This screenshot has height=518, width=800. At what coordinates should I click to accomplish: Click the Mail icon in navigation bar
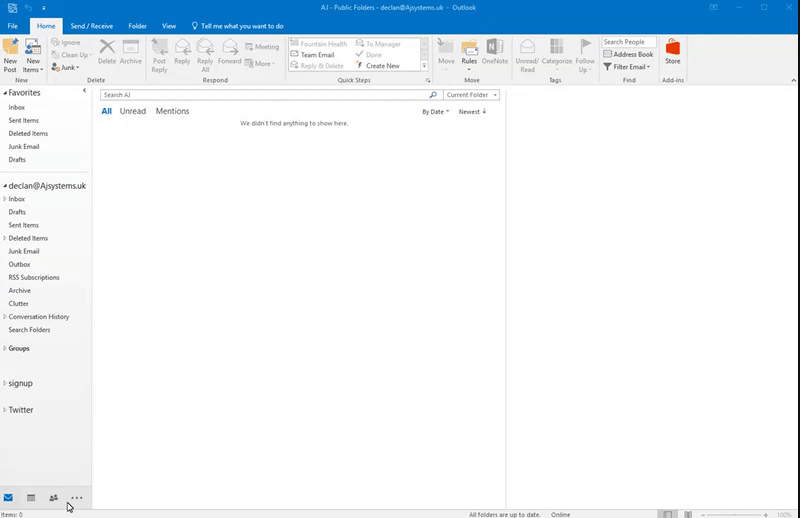(x=9, y=498)
